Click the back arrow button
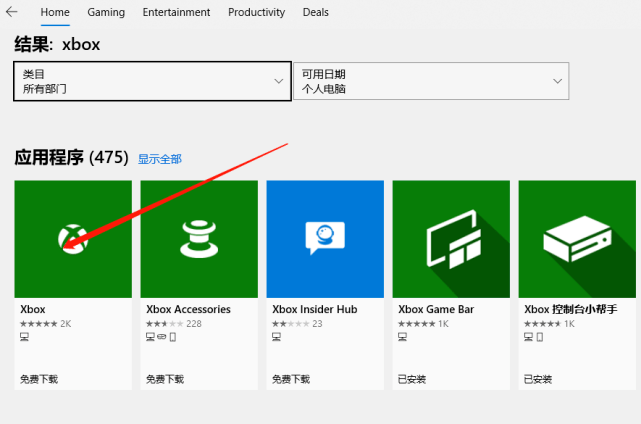This screenshot has width=641, height=424. point(11,12)
